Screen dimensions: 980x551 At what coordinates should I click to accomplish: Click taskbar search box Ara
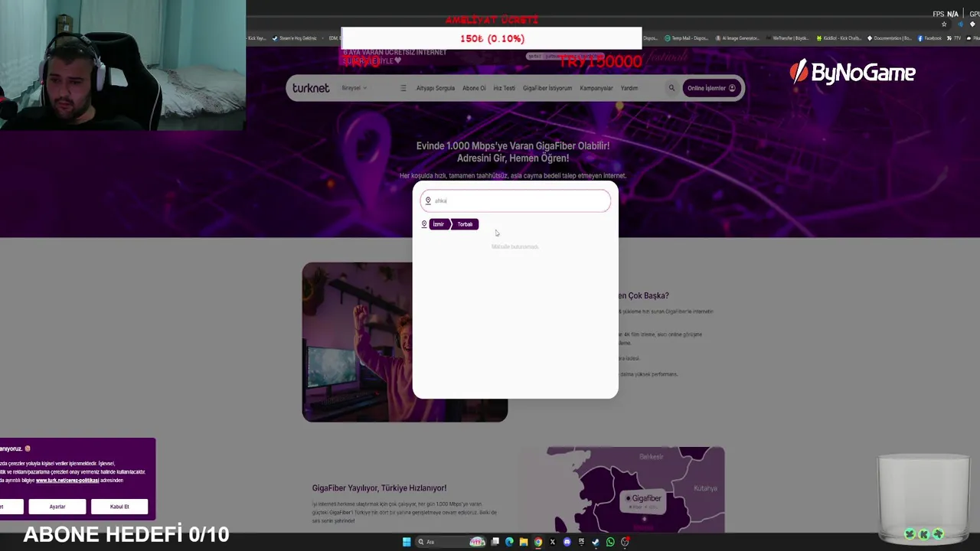(x=450, y=542)
